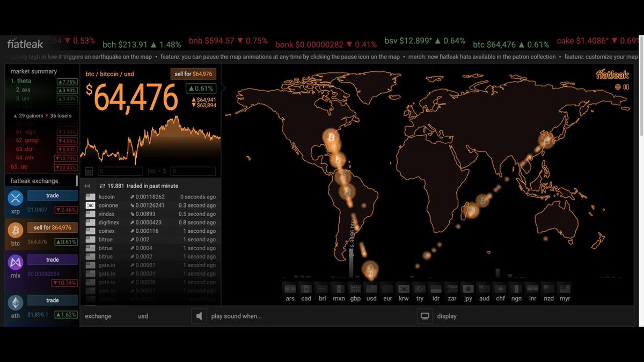Click the speaker icon for sound alerts

click(x=199, y=316)
